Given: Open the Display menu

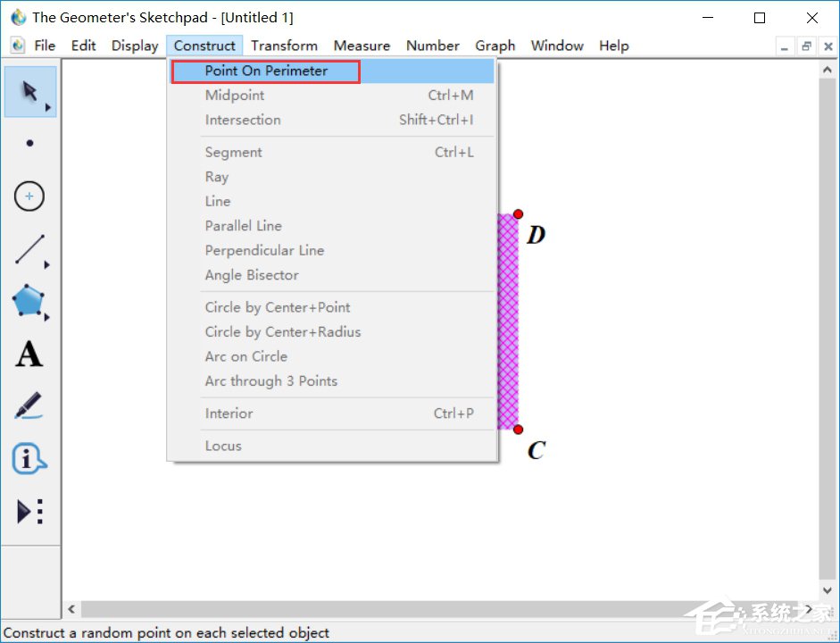Looking at the screenshot, I should 135,46.
